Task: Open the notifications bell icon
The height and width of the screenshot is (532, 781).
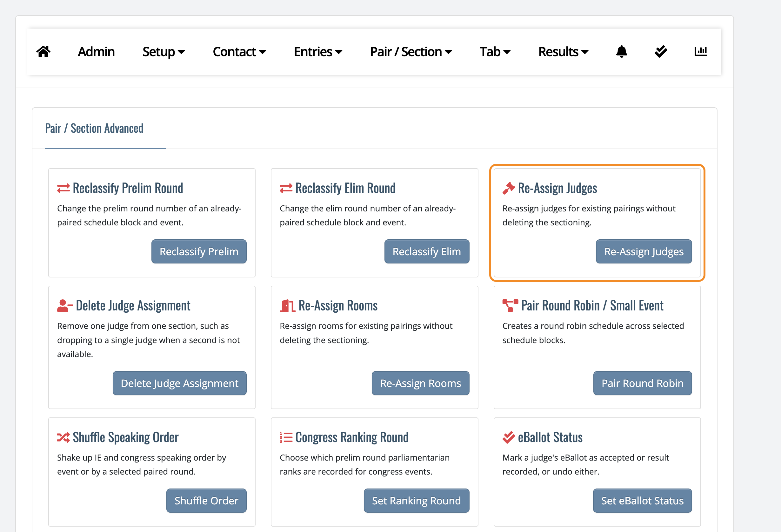Action: pyautogui.click(x=621, y=51)
